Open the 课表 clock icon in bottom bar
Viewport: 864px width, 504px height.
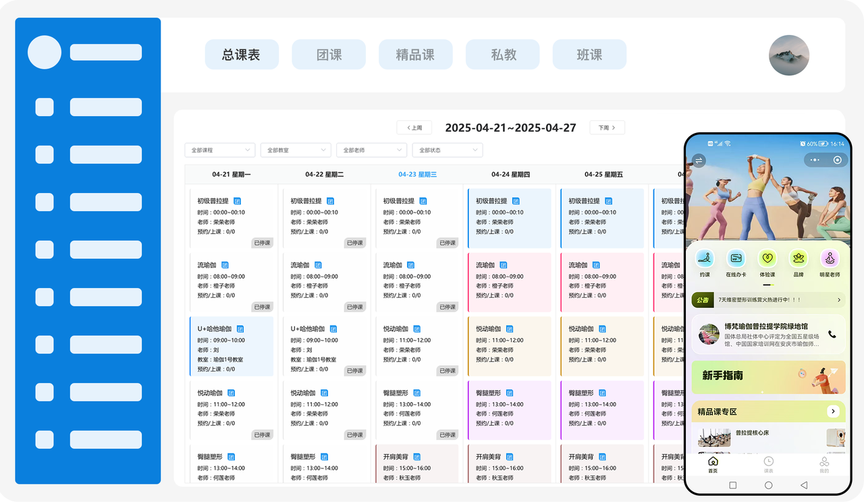pyautogui.click(x=768, y=462)
